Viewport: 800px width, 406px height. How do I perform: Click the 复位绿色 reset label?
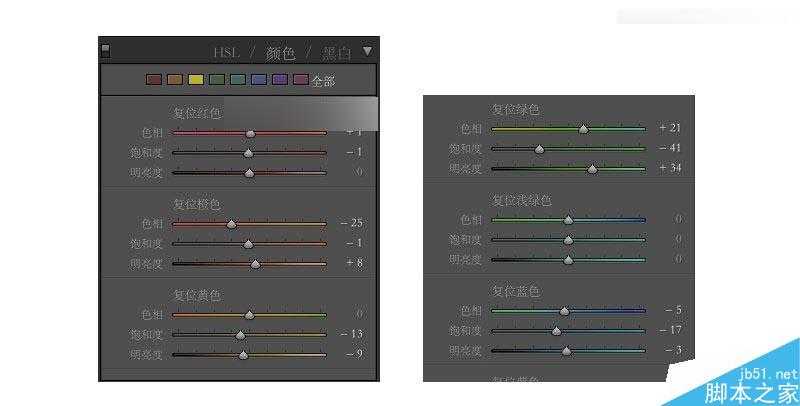(x=515, y=109)
